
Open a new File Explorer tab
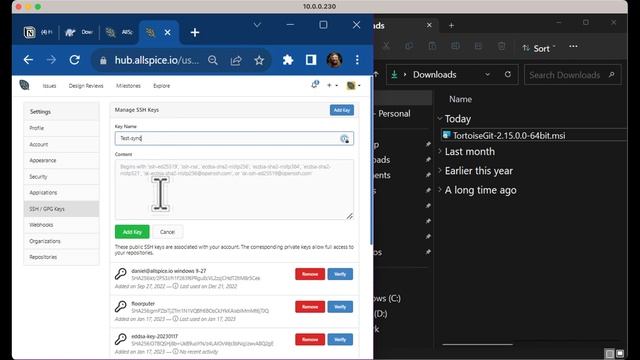[451, 25]
